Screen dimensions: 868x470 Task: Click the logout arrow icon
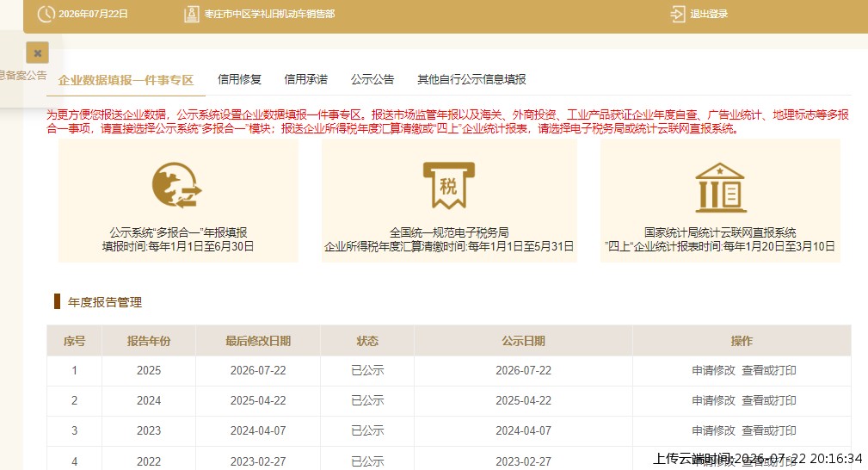[678, 14]
